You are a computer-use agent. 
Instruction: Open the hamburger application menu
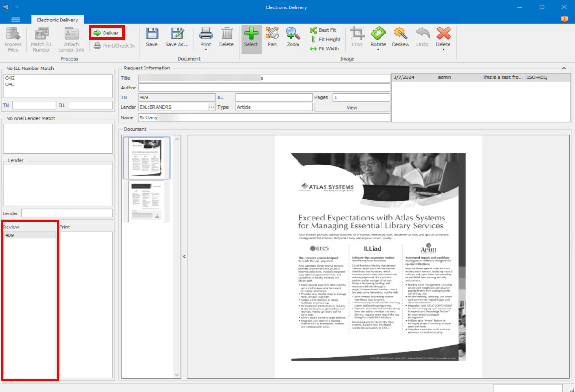coord(15,19)
